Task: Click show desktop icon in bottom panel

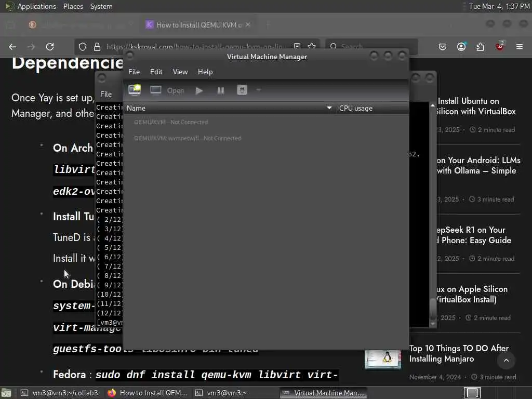Action: point(6,393)
